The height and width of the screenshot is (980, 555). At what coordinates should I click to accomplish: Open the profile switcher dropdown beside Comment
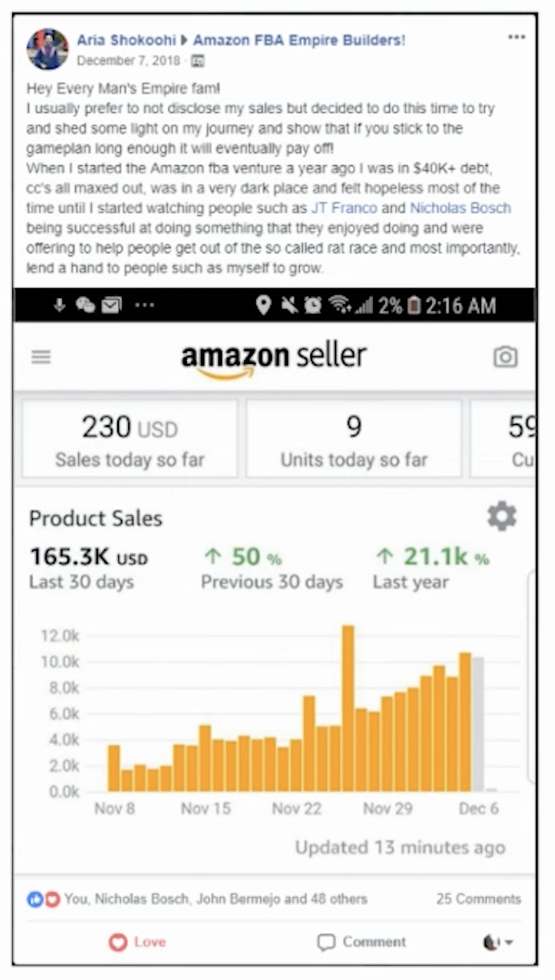(x=498, y=942)
